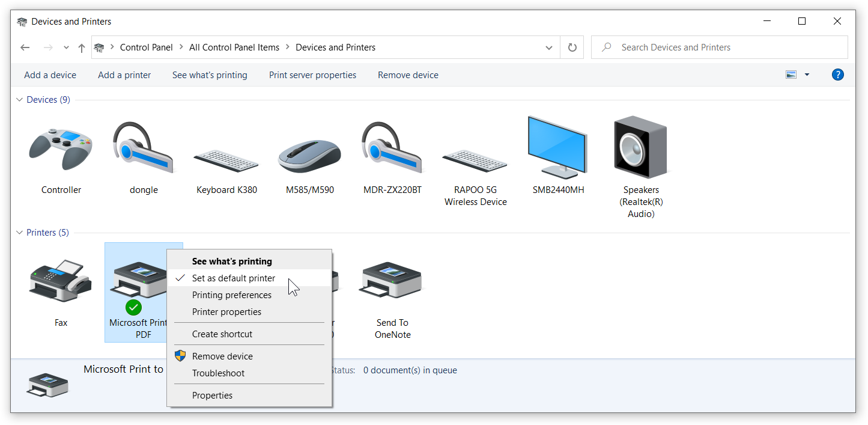Open Print server properties from toolbar
Screen dimensions: 868x425
[x=312, y=75]
